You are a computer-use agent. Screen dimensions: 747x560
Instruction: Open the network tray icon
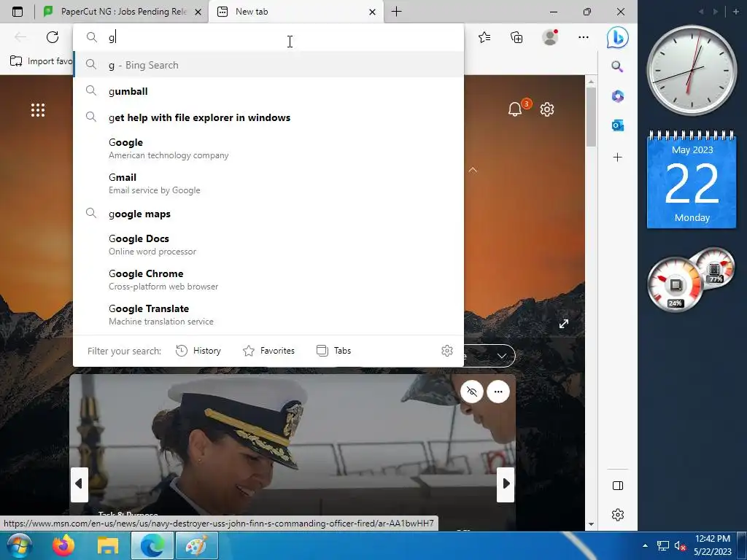click(662, 545)
